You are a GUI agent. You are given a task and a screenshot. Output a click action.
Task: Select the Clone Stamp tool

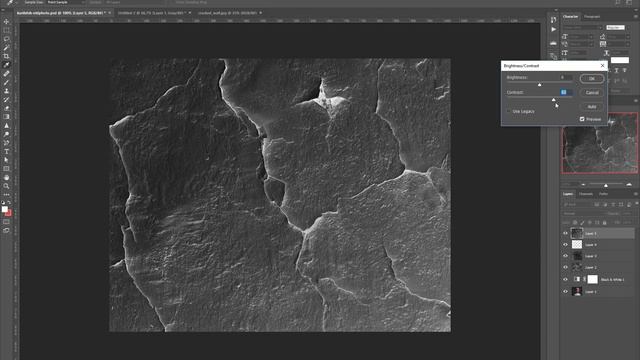6,91
